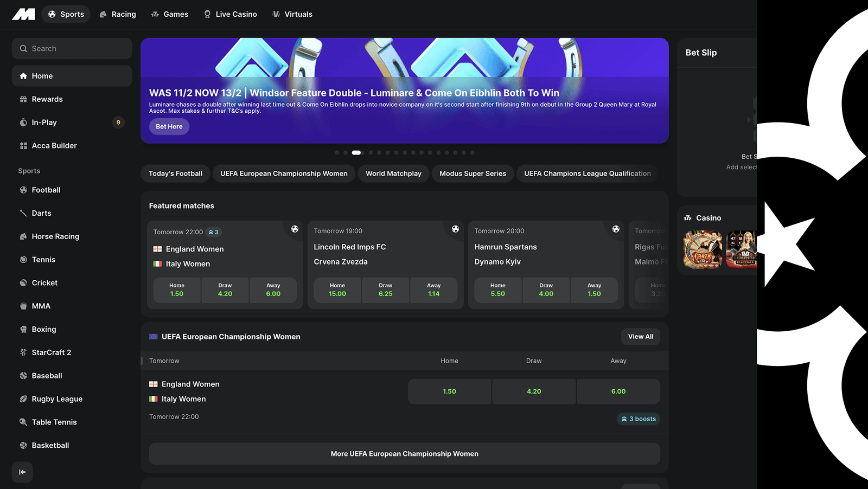This screenshot has width=868, height=489.
Task: Open the Live Casino tab
Action: click(230, 14)
